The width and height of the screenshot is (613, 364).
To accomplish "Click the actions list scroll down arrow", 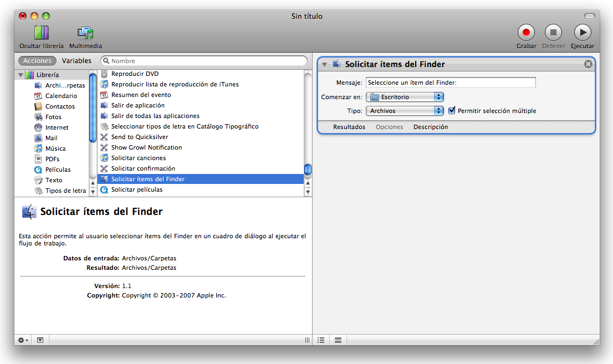I will point(308,192).
